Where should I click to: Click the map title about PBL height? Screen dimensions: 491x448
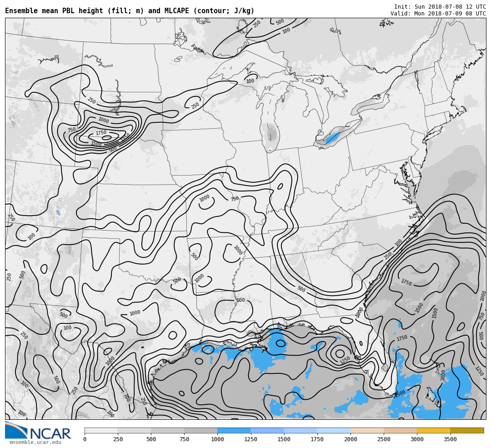pos(130,11)
